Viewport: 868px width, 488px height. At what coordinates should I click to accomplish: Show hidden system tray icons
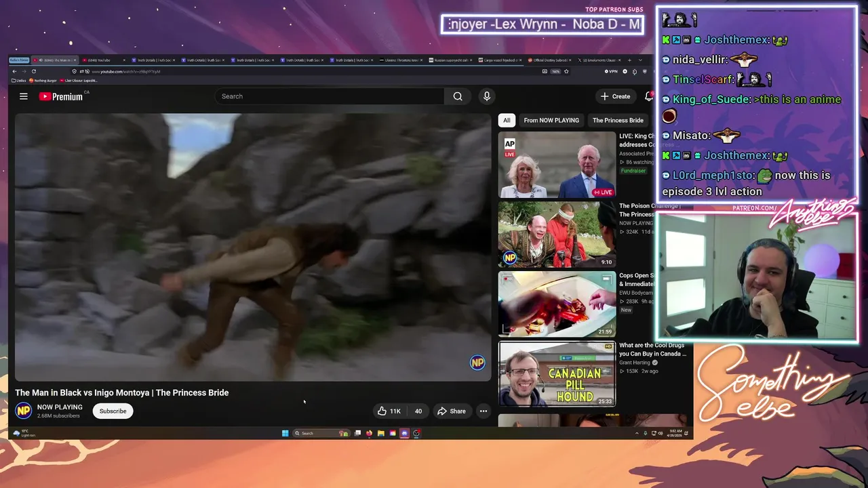tap(637, 433)
